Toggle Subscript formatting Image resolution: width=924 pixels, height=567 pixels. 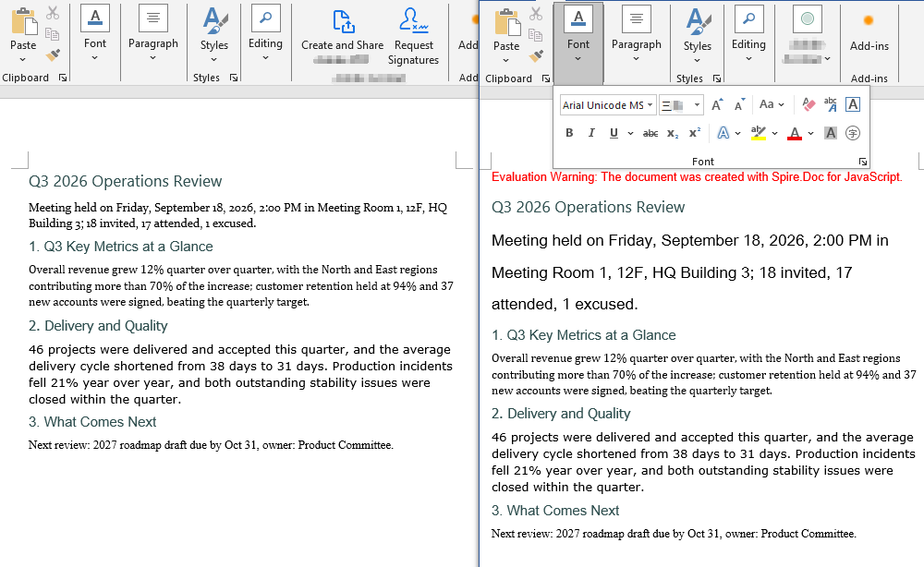673,134
